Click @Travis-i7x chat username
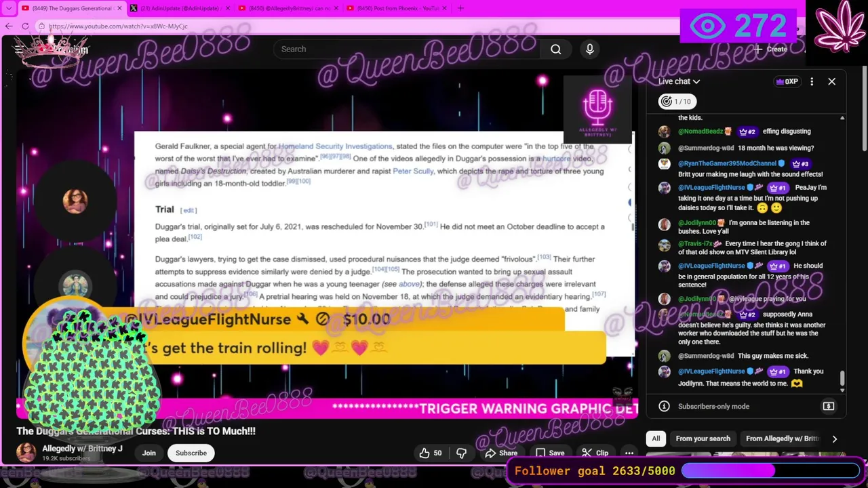The height and width of the screenshot is (488, 868). [x=695, y=243]
